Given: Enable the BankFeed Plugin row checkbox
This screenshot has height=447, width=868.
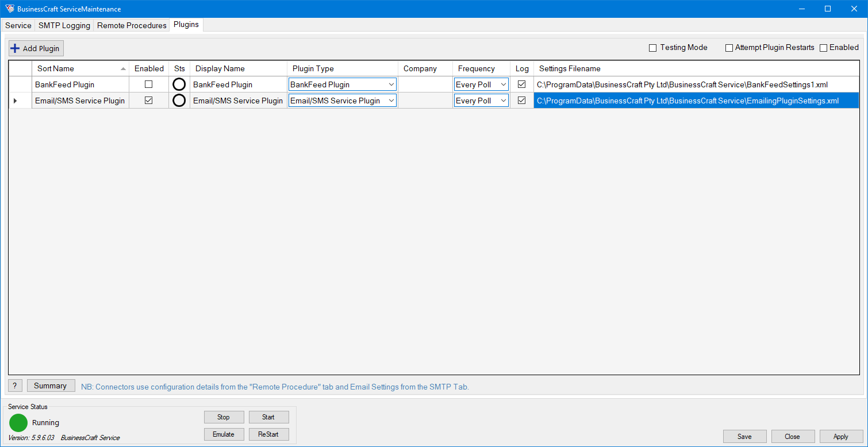Looking at the screenshot, I should coord(149,84).
